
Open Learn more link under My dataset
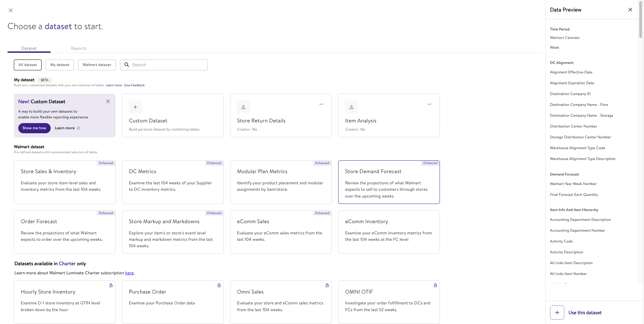point(114,85)
